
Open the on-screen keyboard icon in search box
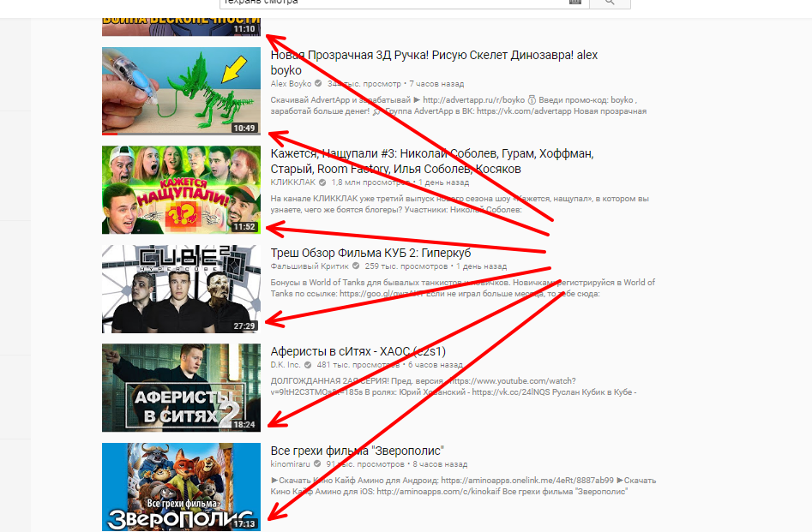[x=575, y=2]
